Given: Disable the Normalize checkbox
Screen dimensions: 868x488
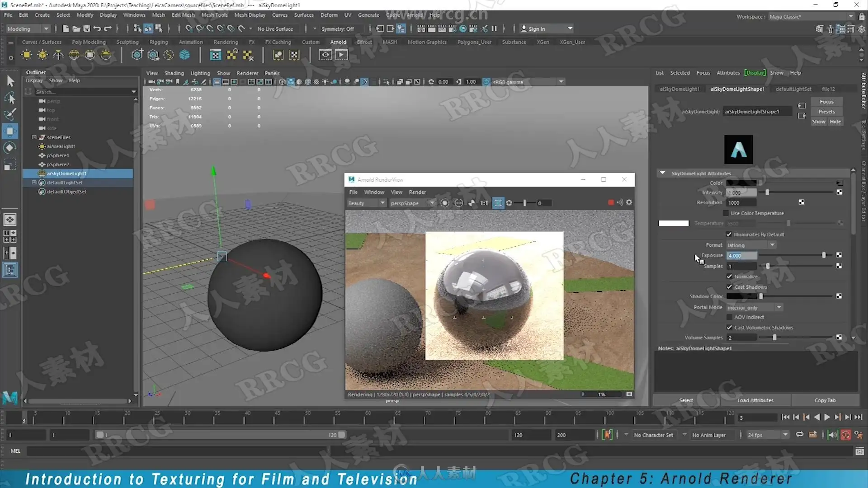Looking at the screenshot, I should [729, 277].
